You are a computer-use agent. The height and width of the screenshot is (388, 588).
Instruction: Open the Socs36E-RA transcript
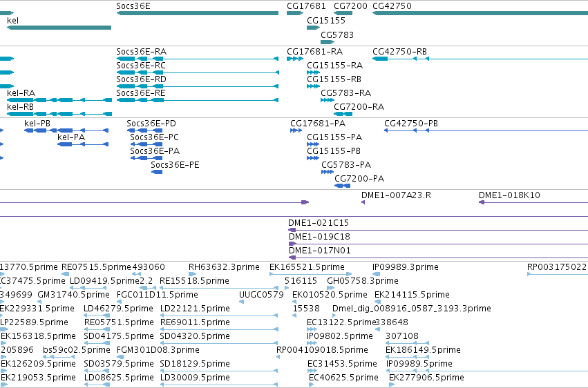click(x=198, y=59)
